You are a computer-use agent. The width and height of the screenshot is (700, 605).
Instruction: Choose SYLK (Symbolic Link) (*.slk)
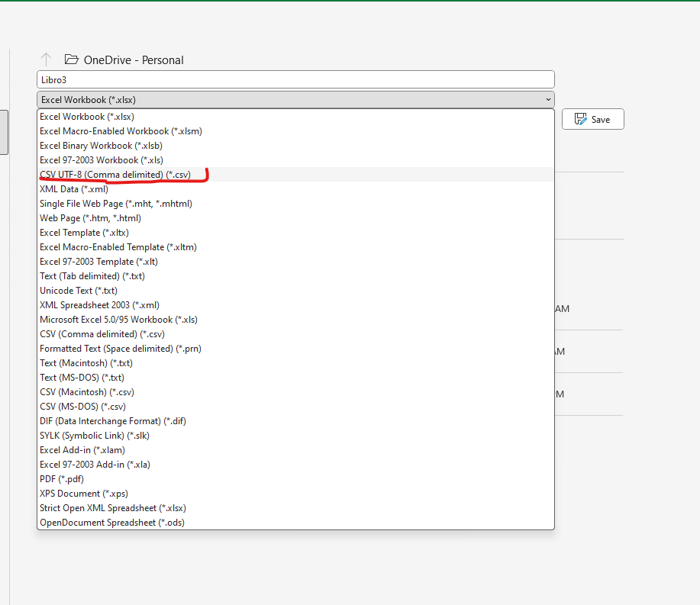point(295,436)
